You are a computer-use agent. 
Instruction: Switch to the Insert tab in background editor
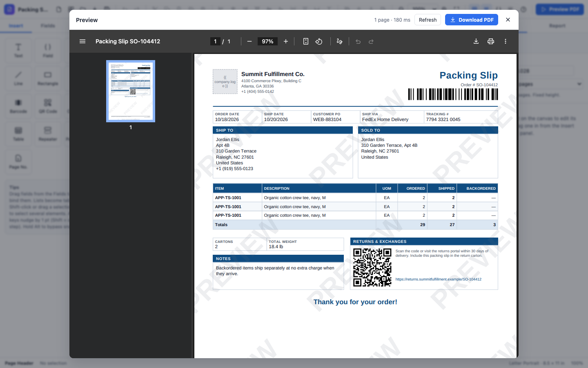16,26
